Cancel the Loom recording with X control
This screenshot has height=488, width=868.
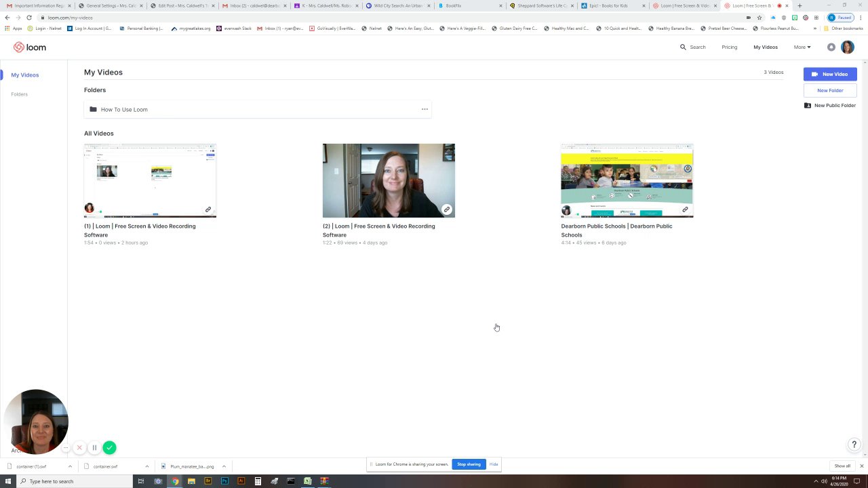[x=79, y=447]
